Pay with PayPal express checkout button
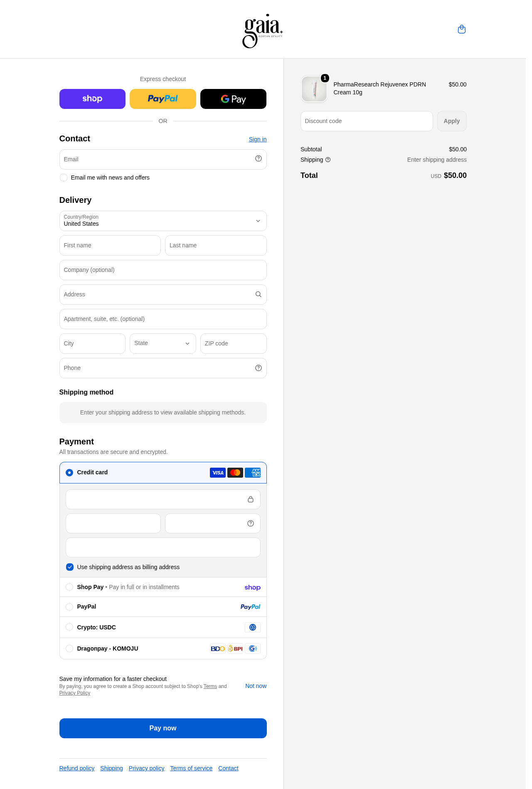Screen dimensions: 532x789 point(163,99)
